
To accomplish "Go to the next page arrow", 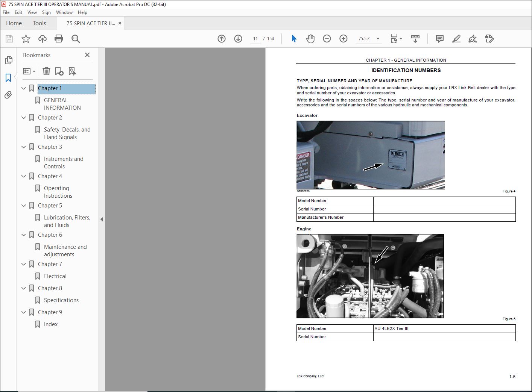I will click(x=238, y=39).
